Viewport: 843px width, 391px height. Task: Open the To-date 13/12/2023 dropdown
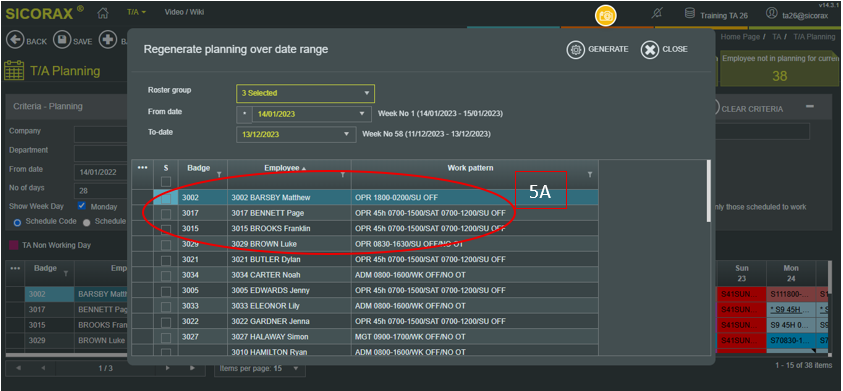tap(296, 134)
